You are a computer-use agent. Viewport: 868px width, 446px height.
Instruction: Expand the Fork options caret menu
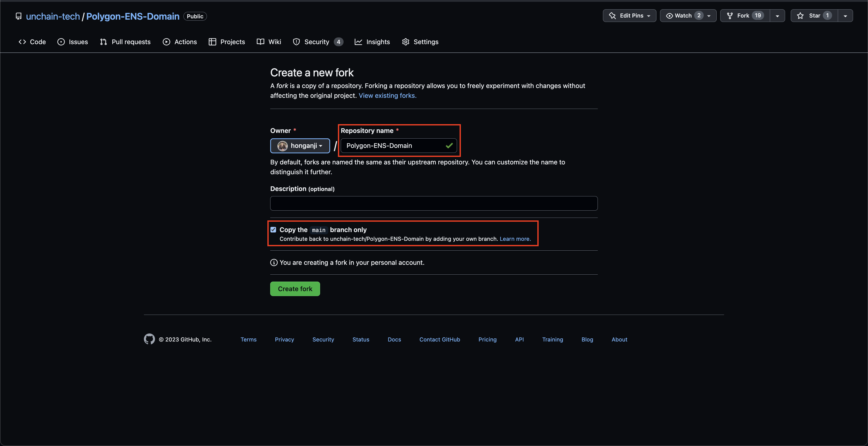coord(777,15)
